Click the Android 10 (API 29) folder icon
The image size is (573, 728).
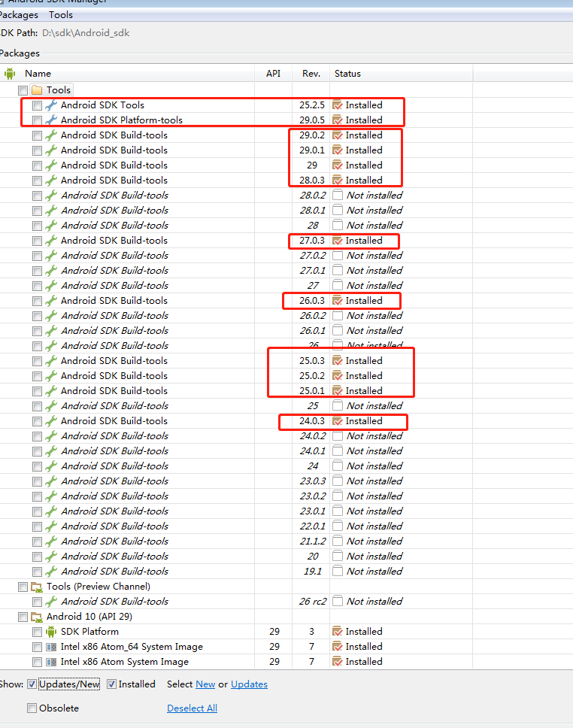37,617
